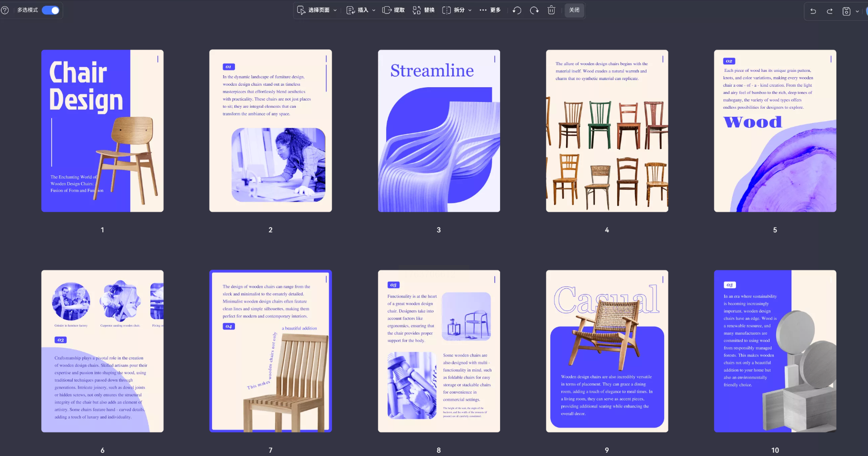Select the Streamline page thumbnail

439,131
